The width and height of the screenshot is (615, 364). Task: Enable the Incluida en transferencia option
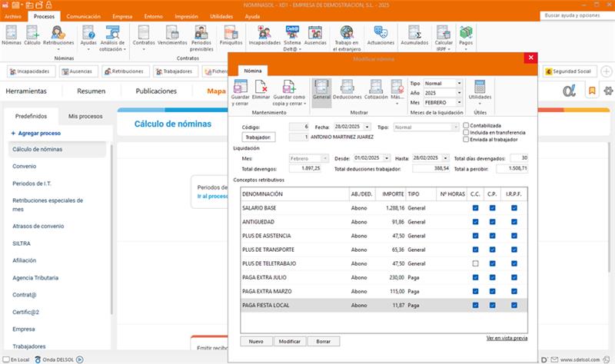click(x=466, y=133)
